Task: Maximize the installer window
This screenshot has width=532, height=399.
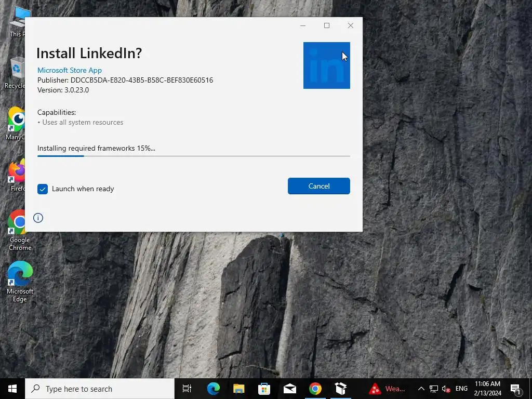Action: coord(327,25)
